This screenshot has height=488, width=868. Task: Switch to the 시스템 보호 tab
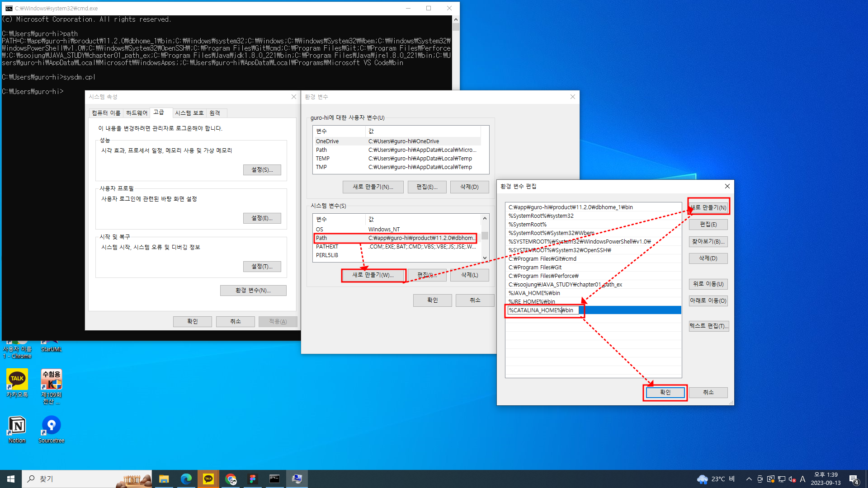(x=189, y=113)
